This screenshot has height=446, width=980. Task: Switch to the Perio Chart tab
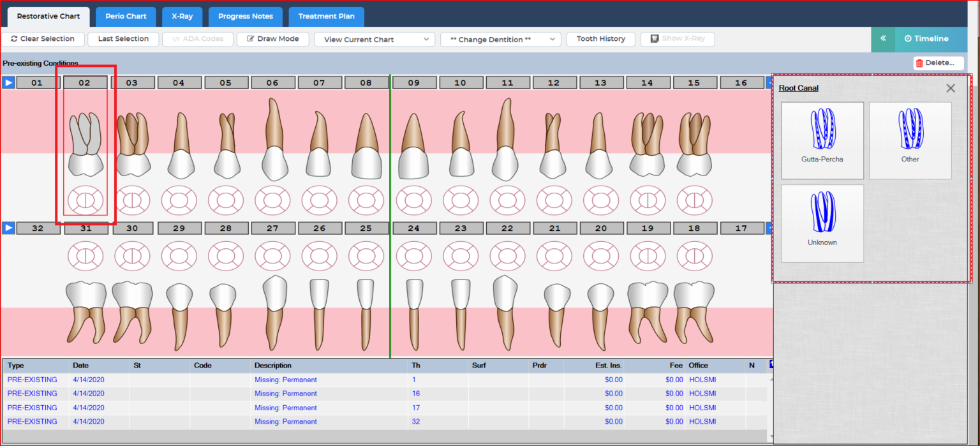coord(126,17)
